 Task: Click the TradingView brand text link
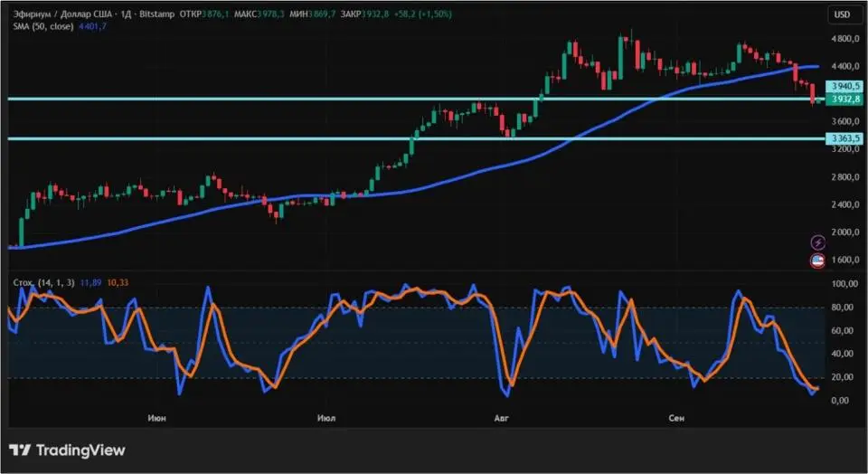pos(81,450)
